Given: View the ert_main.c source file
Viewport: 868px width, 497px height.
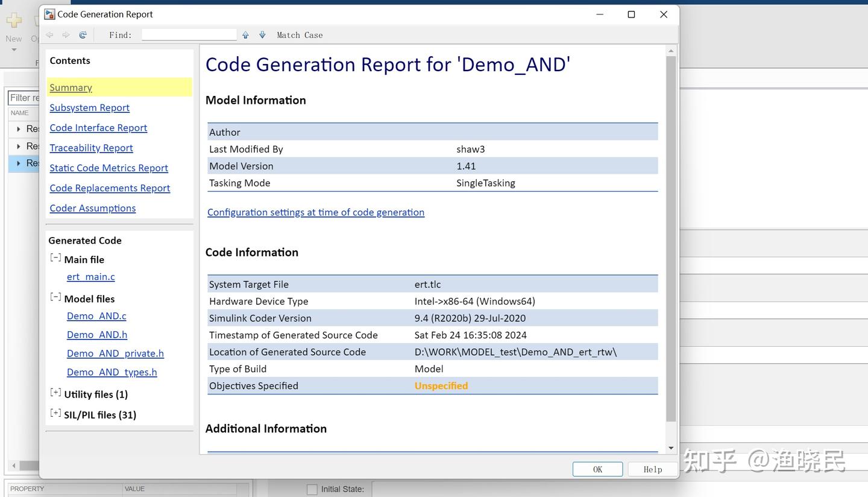Looking at the screenshot, I should click(x=90, y=277).
